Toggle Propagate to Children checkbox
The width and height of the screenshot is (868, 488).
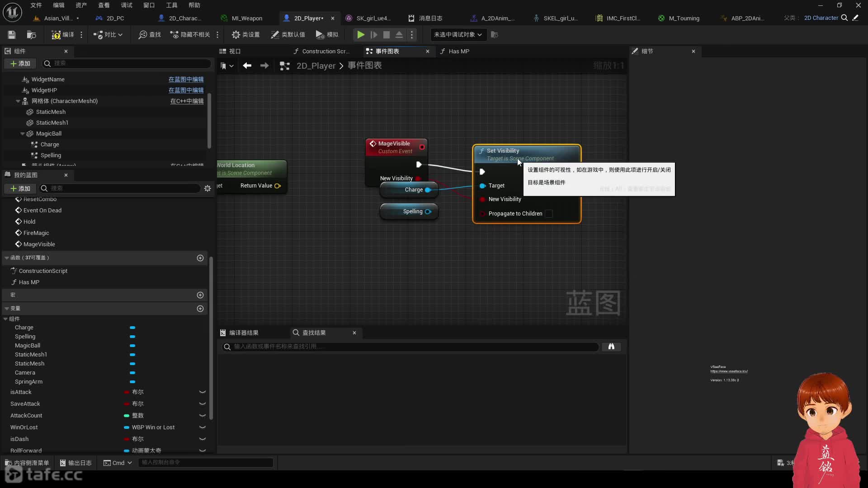click(549, 214)
